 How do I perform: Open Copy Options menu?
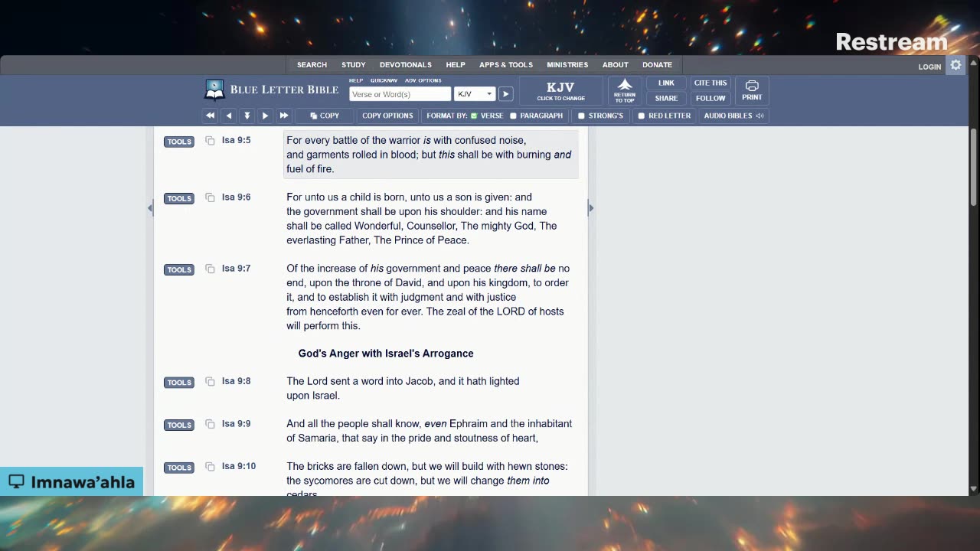pos(387,116)
